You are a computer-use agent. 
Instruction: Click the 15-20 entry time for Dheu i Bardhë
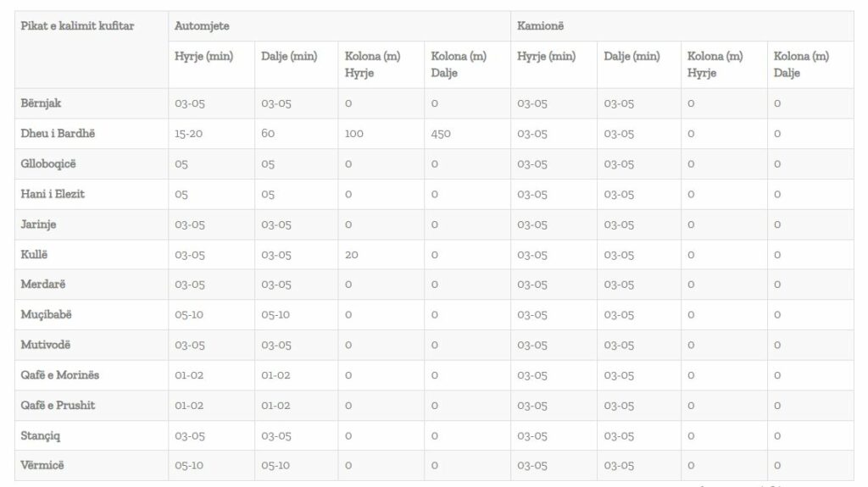188,134
